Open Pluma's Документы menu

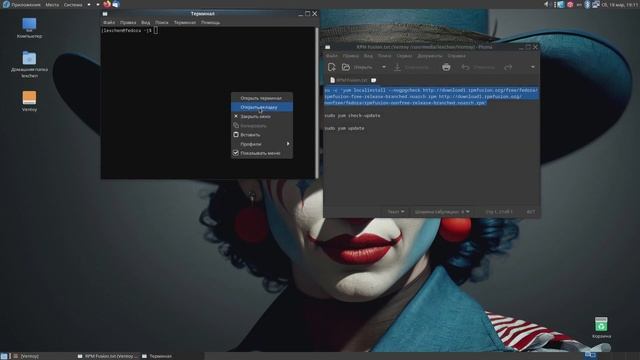click(429, 56)
